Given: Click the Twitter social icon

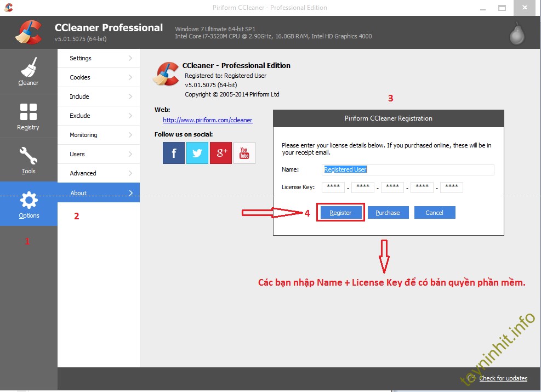Looking at the screenshot, I should (x=197, y=153).
